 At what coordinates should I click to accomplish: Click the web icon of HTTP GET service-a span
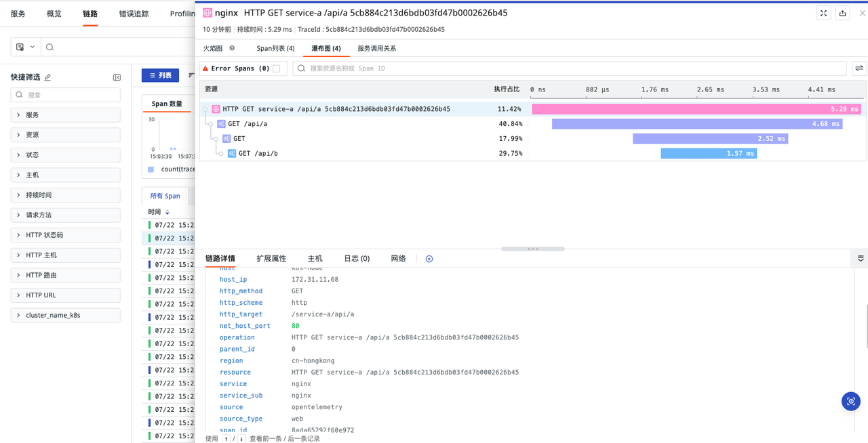[216, 109]
